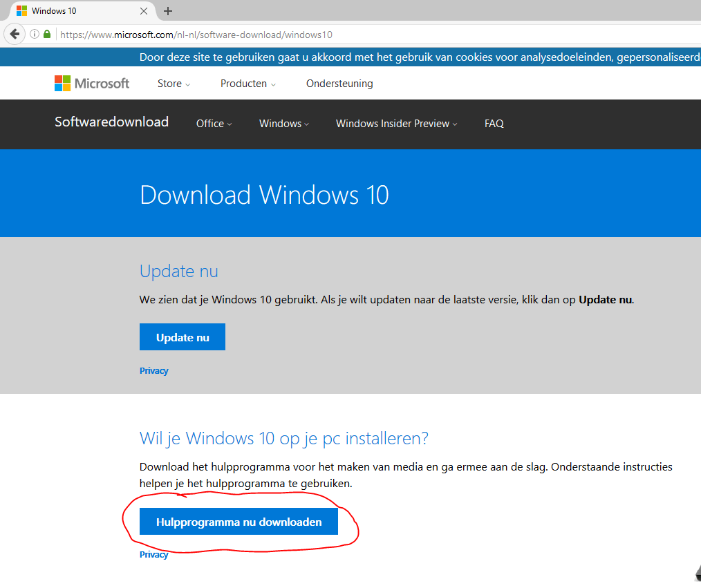The height and width of the screenshot is (588, 701).
Task: Open the FAQ menu item
Action: 494,124
